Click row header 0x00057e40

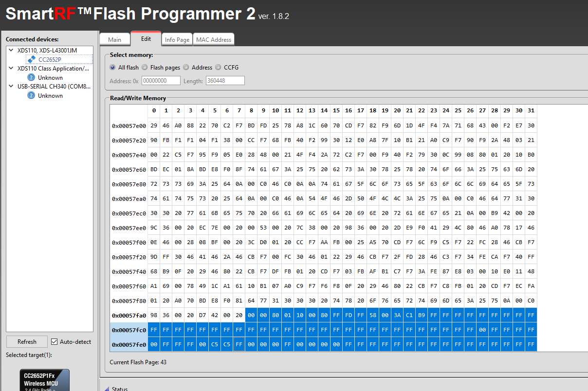pyautogui.click(x=129, y=155)
